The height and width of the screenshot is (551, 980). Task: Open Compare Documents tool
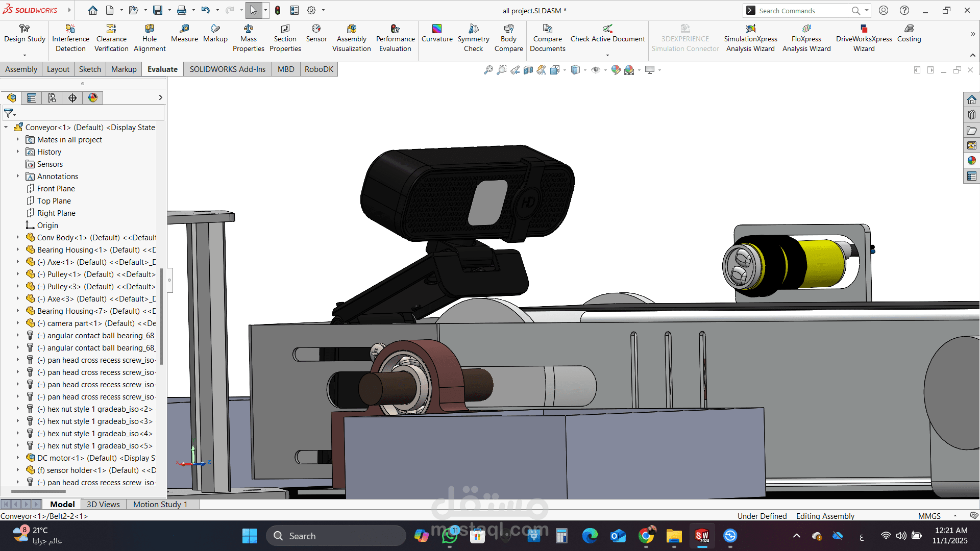(x=547, y=38)
